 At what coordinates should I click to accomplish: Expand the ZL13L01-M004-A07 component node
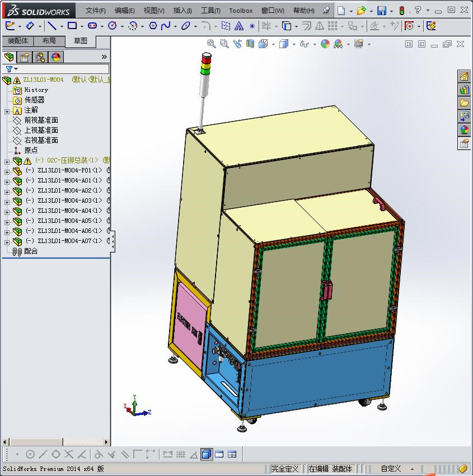pyautogui.click(x=7, y=242)
